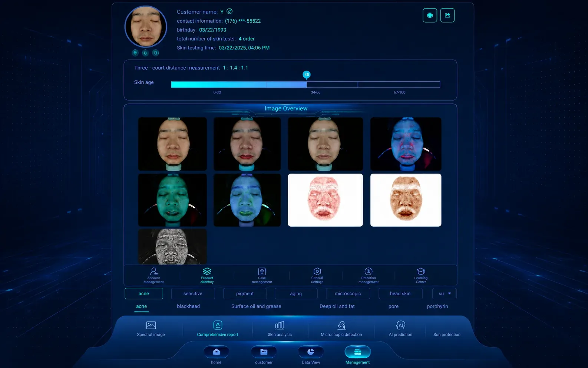Open AI prediction
Image resolution: width=588 pixels, height=368 pixels.
pyautogui.click(x=400, y=329)
